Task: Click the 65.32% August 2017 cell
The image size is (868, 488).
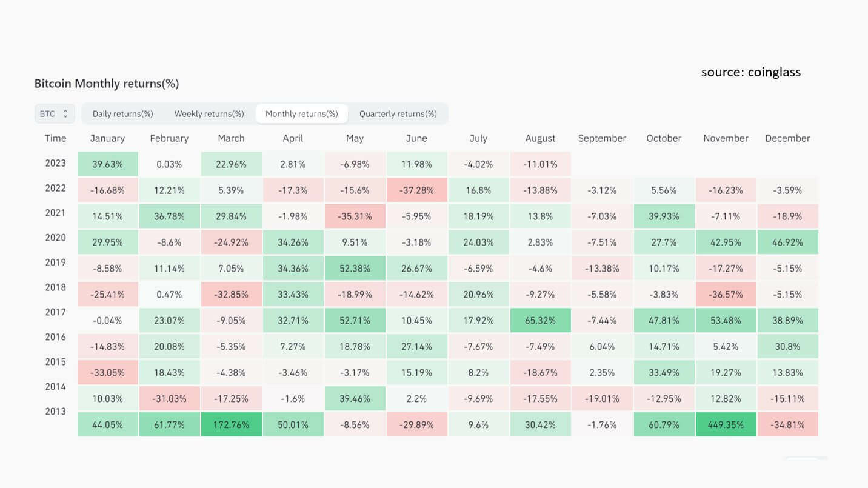Action: pyautogui.click(x=540, y=320)
